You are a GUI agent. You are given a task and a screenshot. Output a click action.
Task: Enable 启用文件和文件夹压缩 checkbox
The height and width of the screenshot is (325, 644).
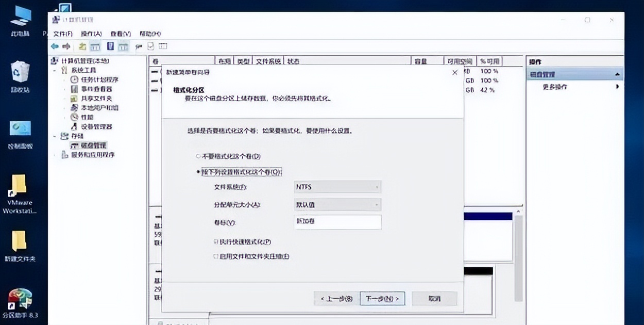tap(216, 256)
